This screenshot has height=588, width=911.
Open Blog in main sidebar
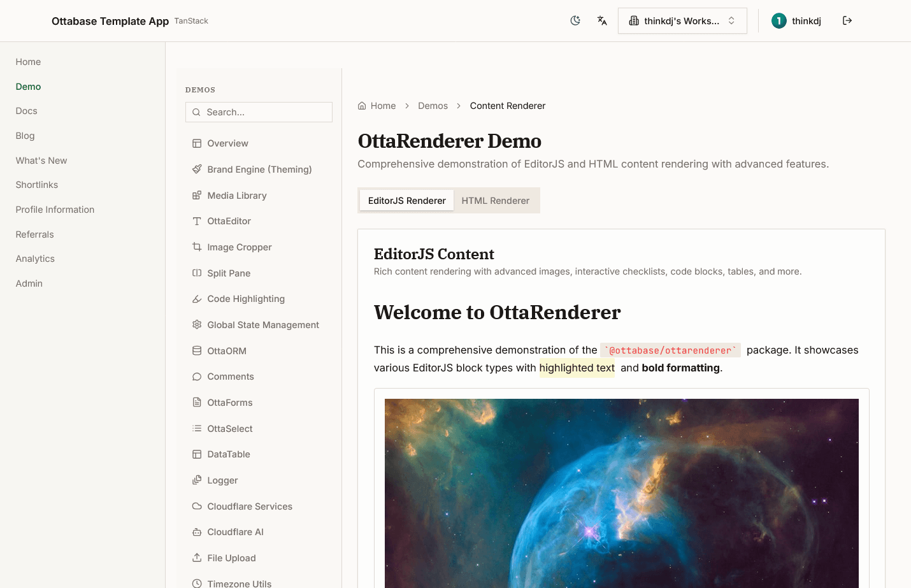pos(25,136)
